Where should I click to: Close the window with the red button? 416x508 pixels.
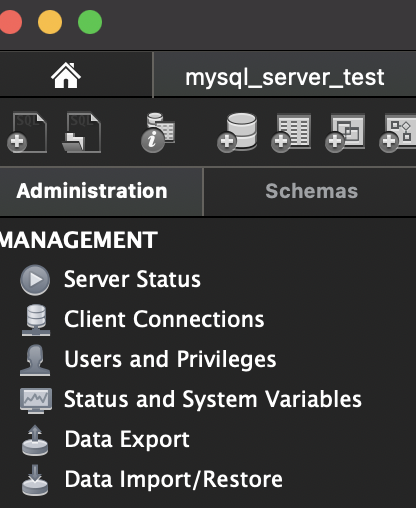pos(11,22)
